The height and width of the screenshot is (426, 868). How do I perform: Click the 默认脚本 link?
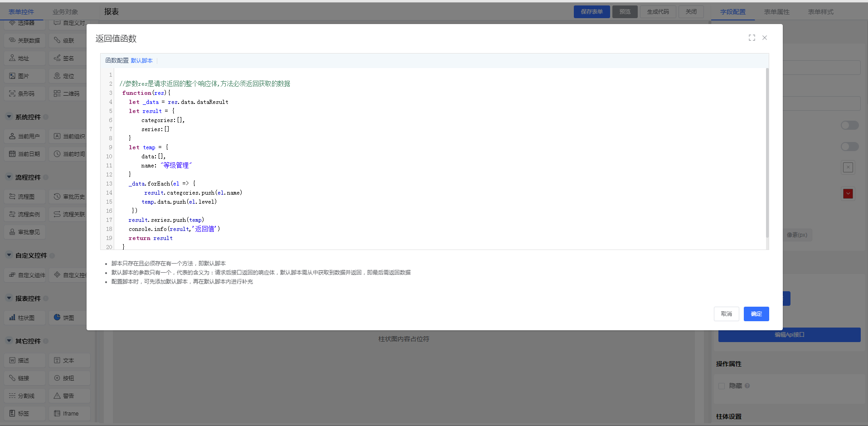pyautogui.click(x=141, y=60)
